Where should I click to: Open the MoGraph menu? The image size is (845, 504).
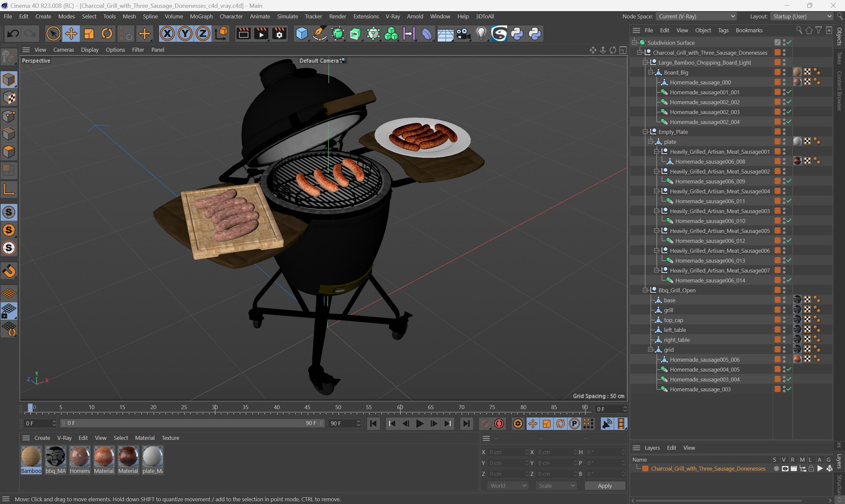(x=201, y=16)
